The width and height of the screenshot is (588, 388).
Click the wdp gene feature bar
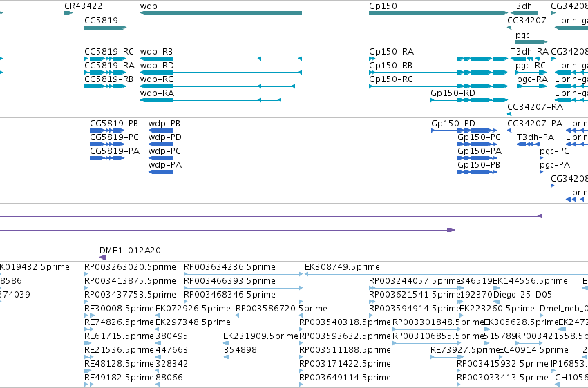coord(221,13)
